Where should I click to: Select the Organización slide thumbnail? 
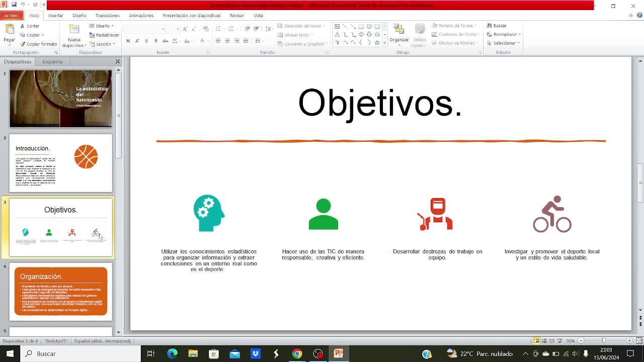pyautogui.click(x=61, y=292)
